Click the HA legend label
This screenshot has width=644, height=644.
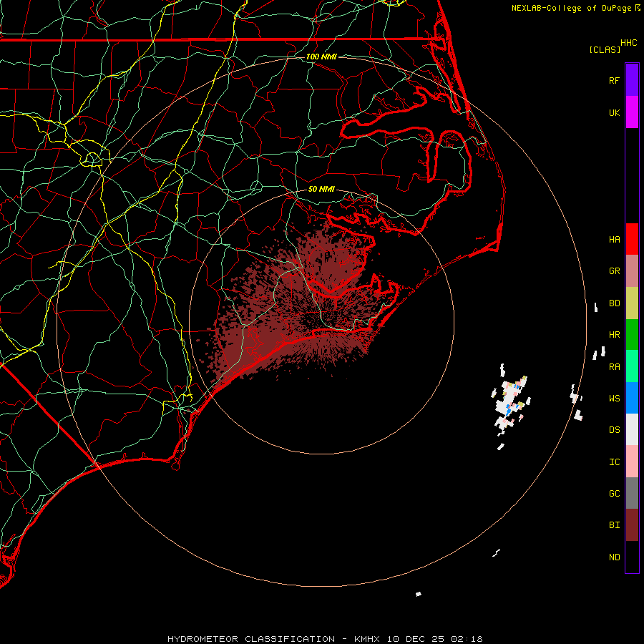tap(614, 239)
